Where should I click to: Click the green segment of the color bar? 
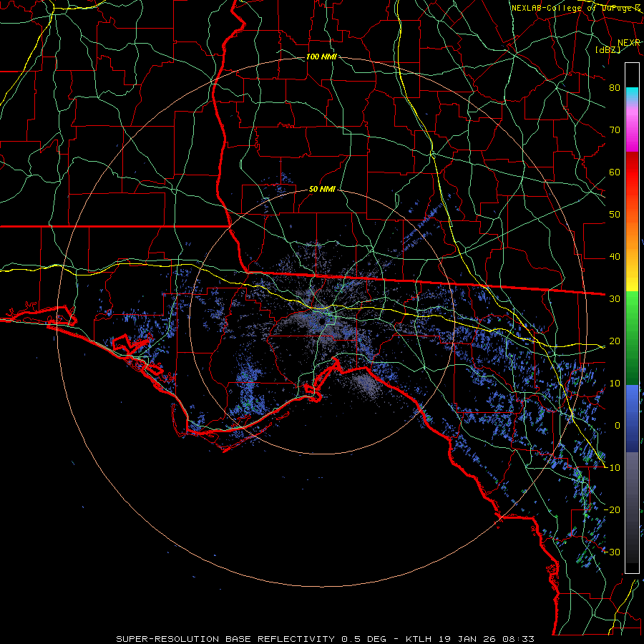632,338
